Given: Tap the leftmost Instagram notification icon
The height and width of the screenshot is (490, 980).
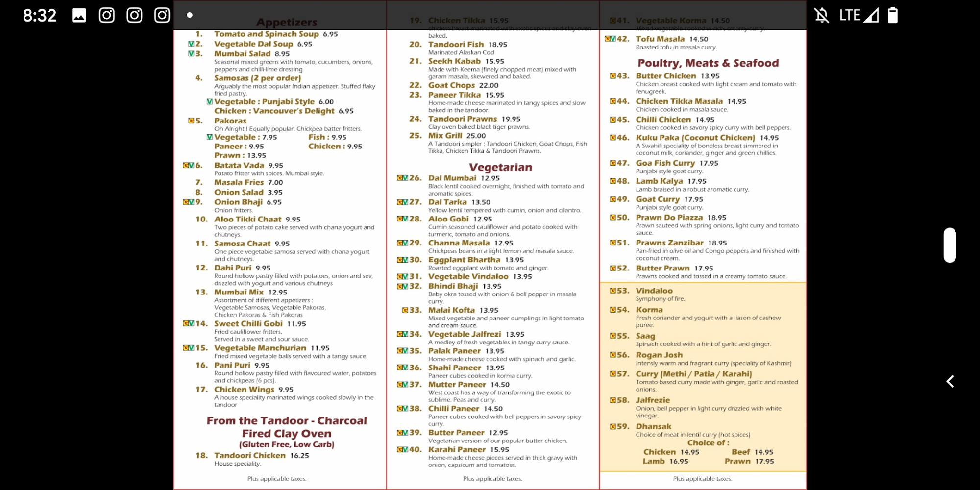Looking at the screenshot, I should pos(107,16).
